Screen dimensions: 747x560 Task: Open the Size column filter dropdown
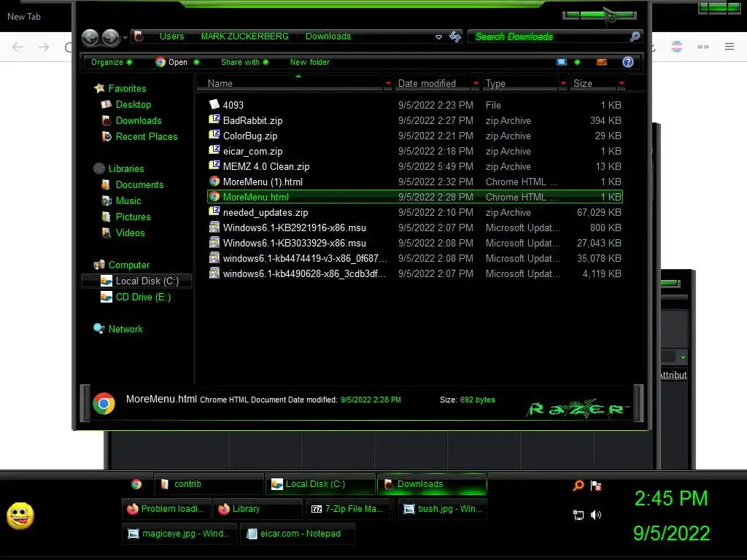point(622,83)
